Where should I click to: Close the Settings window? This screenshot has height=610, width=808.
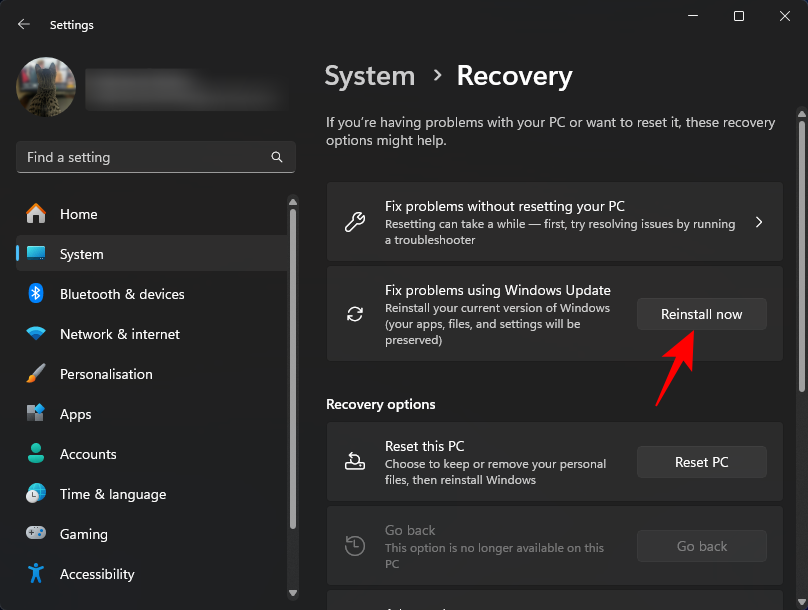(784, 16)
